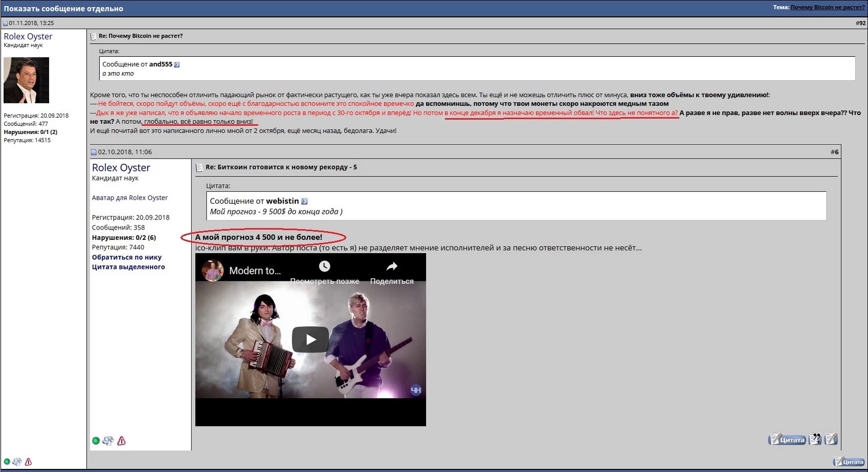Click 'Мой прогноз - 9 500$ до конца года' quote
The width and height of the screenshot is (868, 472).
point(276,212)
